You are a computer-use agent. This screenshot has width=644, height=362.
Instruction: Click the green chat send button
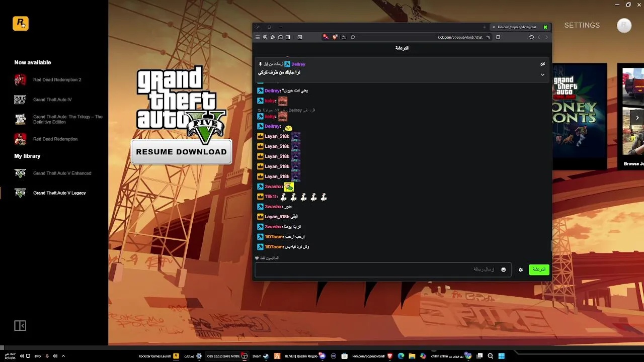539,269
